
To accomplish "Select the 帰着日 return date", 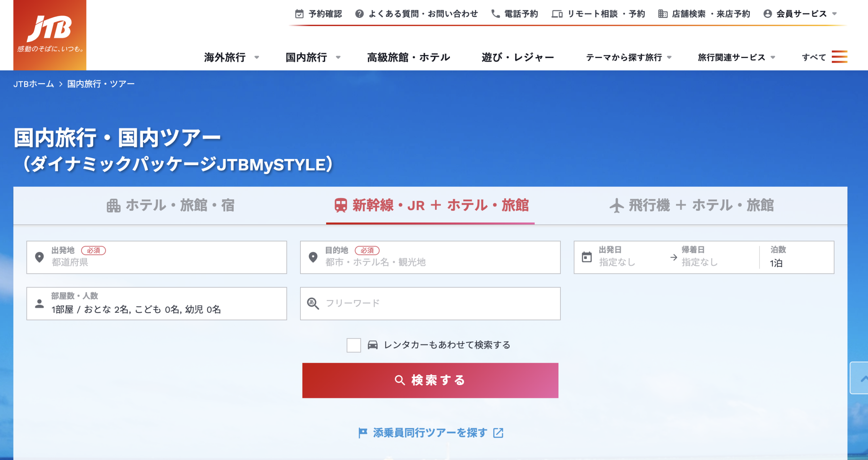I will click(700, 257).
